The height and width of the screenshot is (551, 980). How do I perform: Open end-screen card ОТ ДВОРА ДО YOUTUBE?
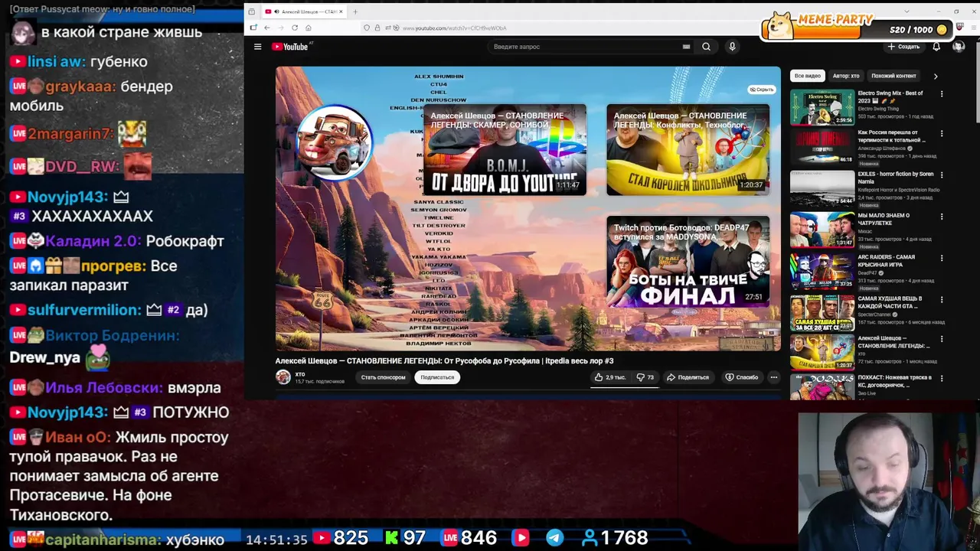coord(505,150)
